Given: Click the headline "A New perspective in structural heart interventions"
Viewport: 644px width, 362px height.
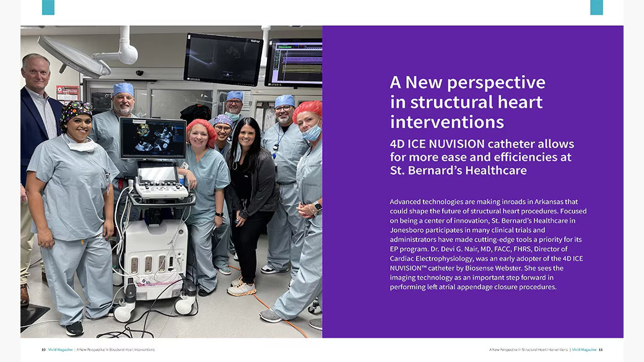Looking at the screenshot, I should click(468, 102).
